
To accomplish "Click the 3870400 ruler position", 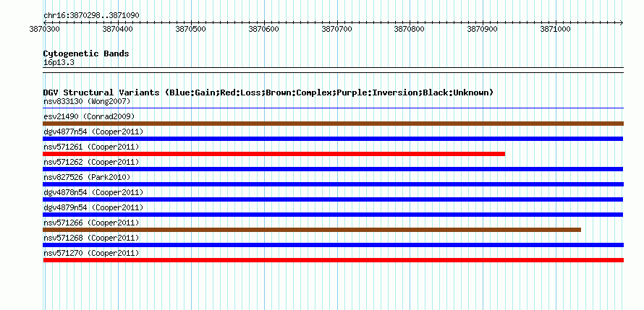I will point(117,30).
